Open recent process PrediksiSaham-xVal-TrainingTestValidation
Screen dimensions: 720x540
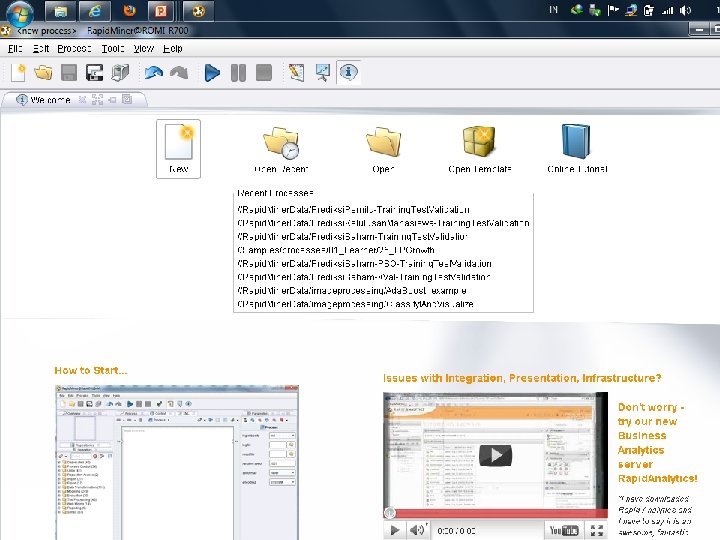364,277
